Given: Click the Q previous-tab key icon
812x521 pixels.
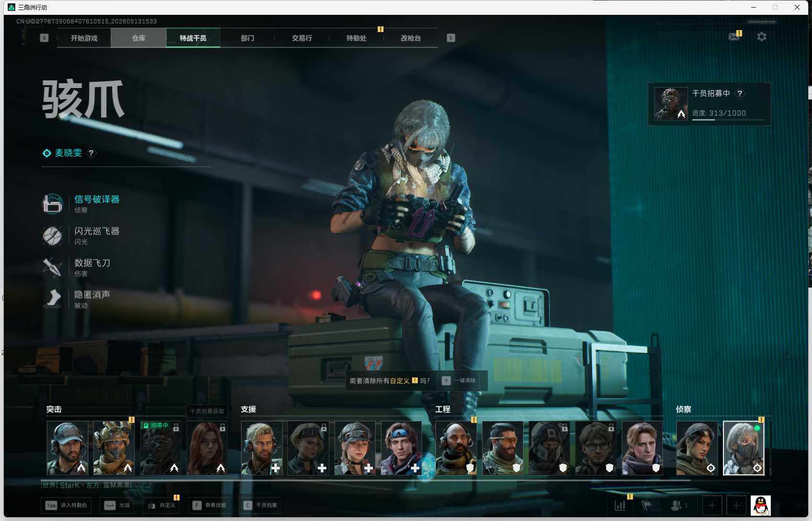Looking at the screenshot, I should (x=44, y=38).
